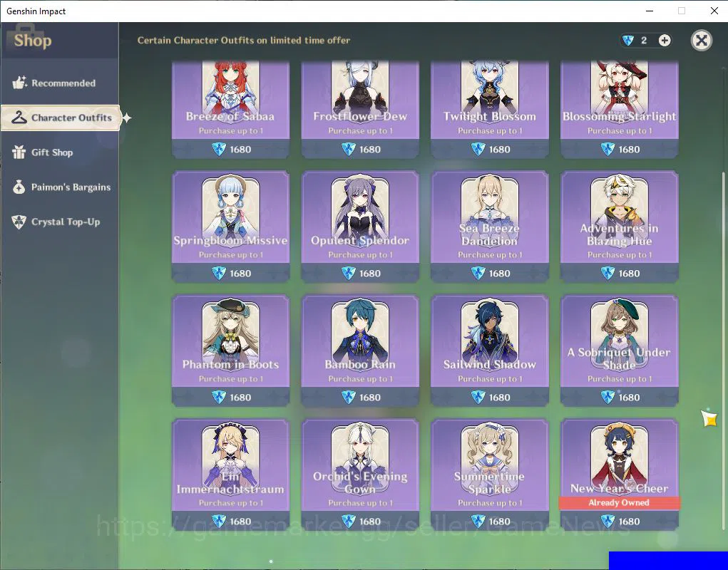Click the limited time offer notice text
The image size is (728, 570).
244,41
